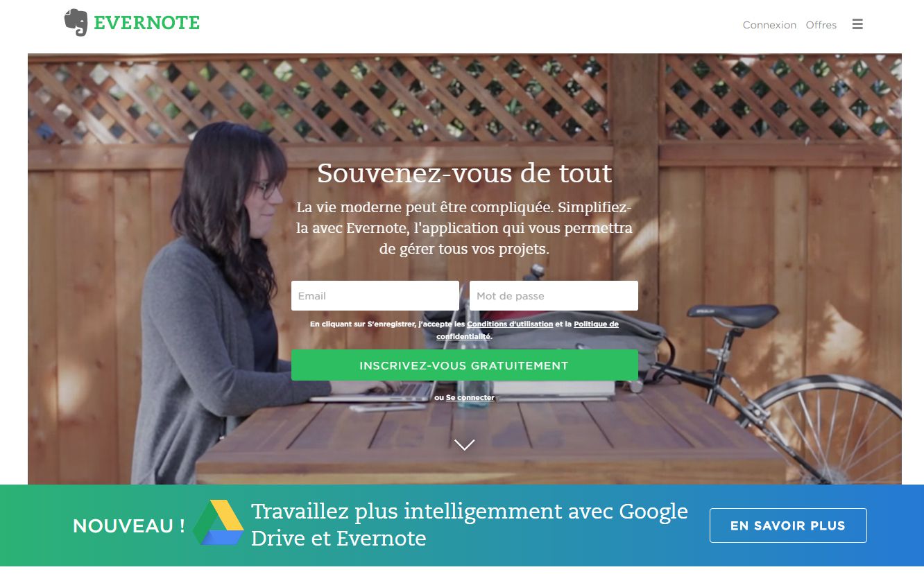Open the Politique de confidentialité link
The width and height of the screenshot is (924, 574).
(527, 330)
